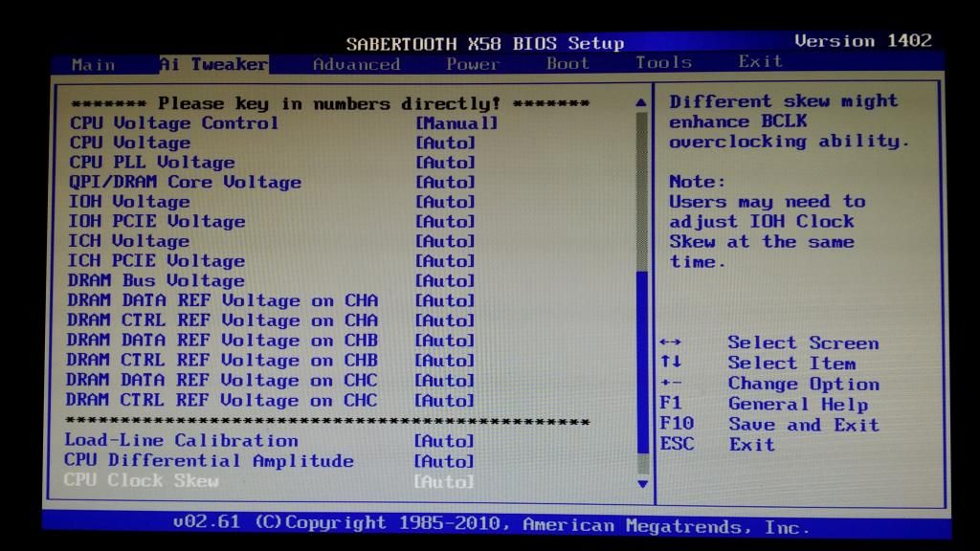Select DRAM CTRL REF Voltage on CHB
This screenshot has width=980, height=551.
(x=222, y=361)
